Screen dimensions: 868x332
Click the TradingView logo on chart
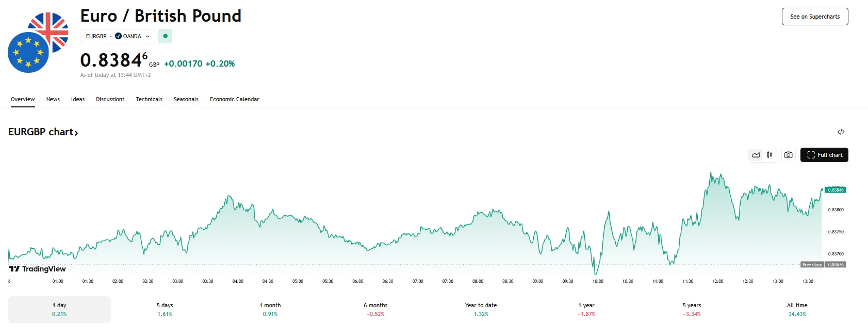click(38, 269)
